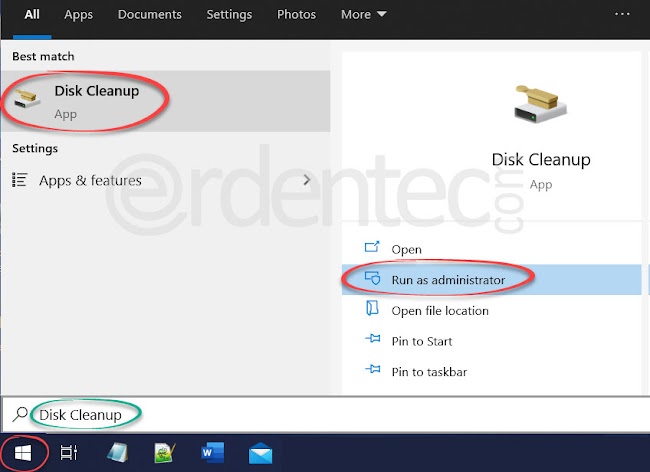Click the Run as administrator shield icon
Image resolution: width=650 pixels, height=472 pixels.
point(372,278)
